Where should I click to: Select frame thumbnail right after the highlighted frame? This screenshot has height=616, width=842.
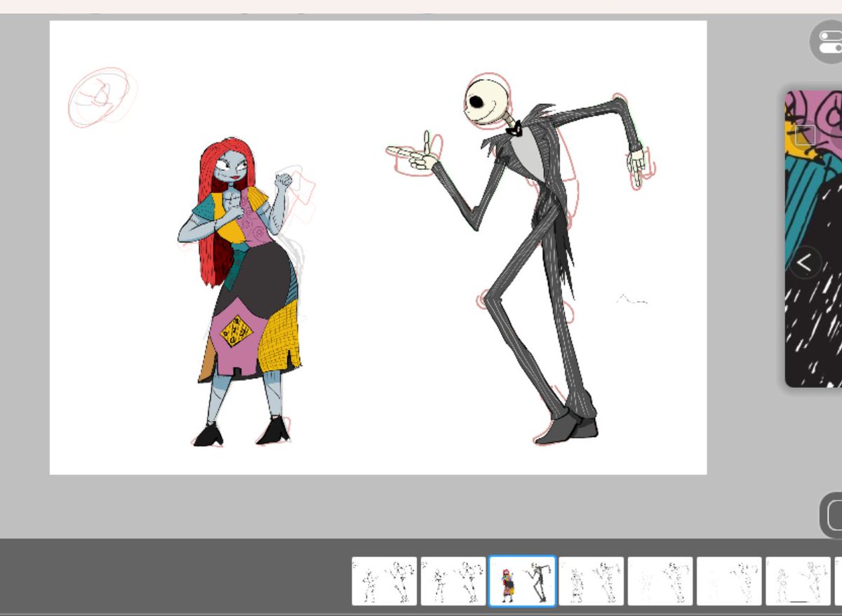591,581
